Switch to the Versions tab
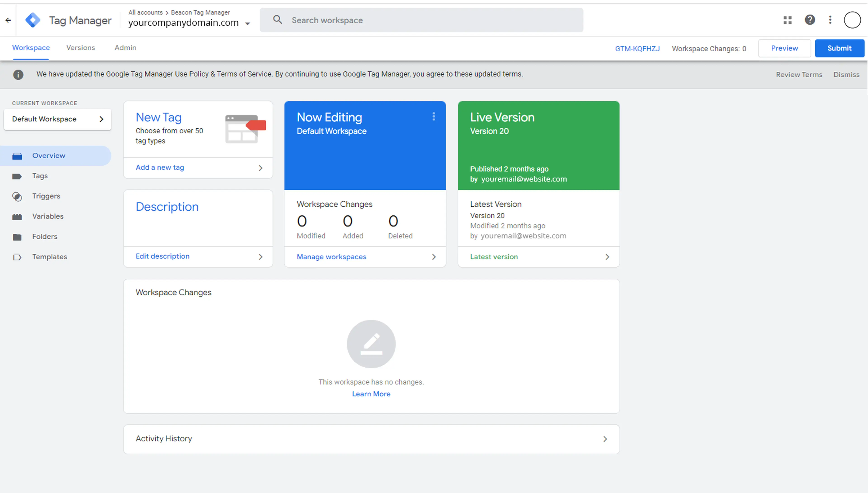 (80, 48)
